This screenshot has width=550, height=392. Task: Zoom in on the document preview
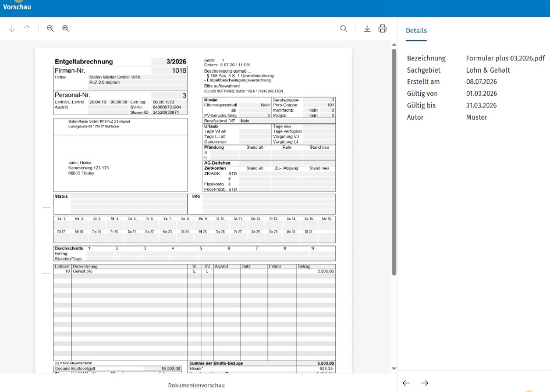coord(66,28)
